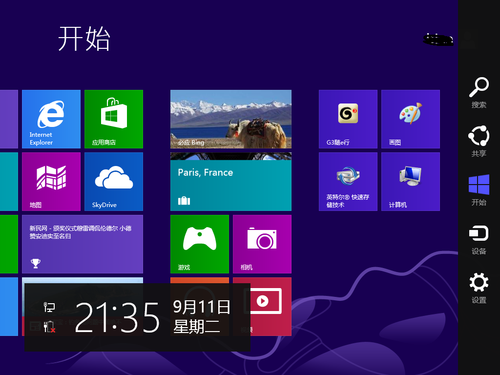
Task: Open the Bing yak photo tile
Action: (231, 119)
